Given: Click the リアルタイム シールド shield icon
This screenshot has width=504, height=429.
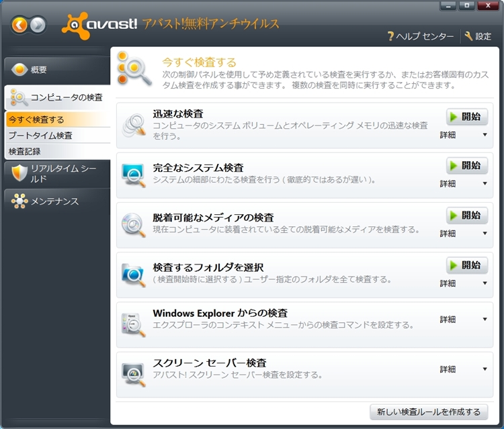Looking at the screenshot, I should pos(19,173).
